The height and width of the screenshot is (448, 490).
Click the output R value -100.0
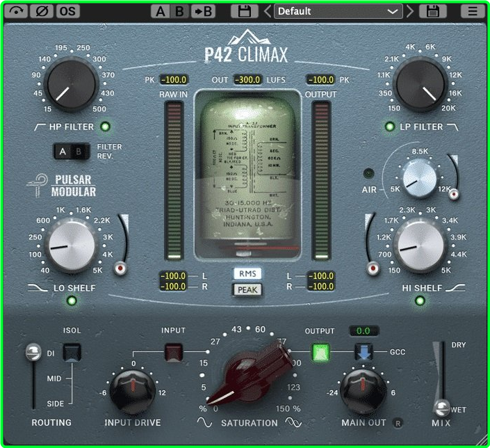(321, 286)
